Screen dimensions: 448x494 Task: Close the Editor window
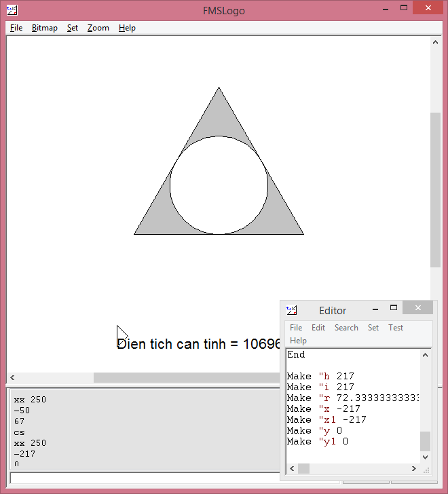[417, 308]
